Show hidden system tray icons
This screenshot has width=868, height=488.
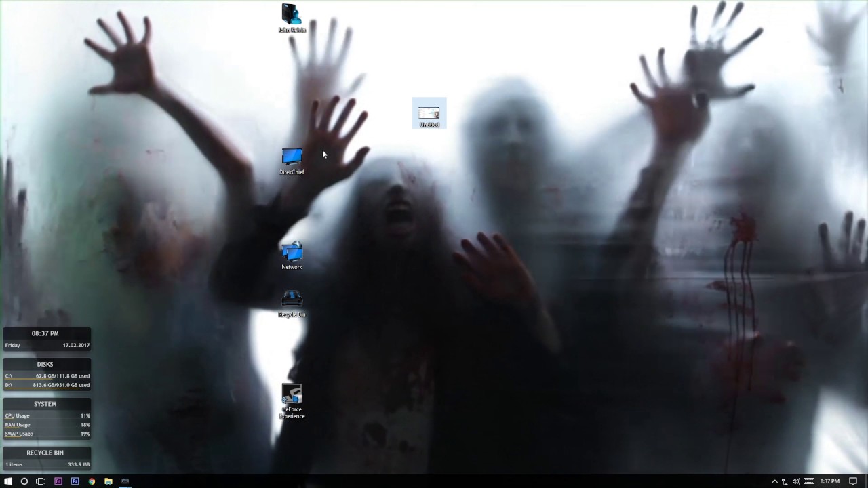774,481
